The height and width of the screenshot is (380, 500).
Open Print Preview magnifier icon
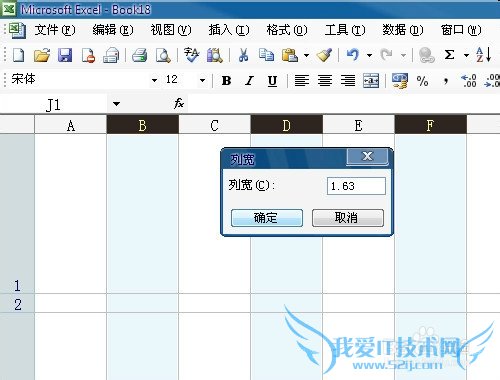click(x=163, y=55)
